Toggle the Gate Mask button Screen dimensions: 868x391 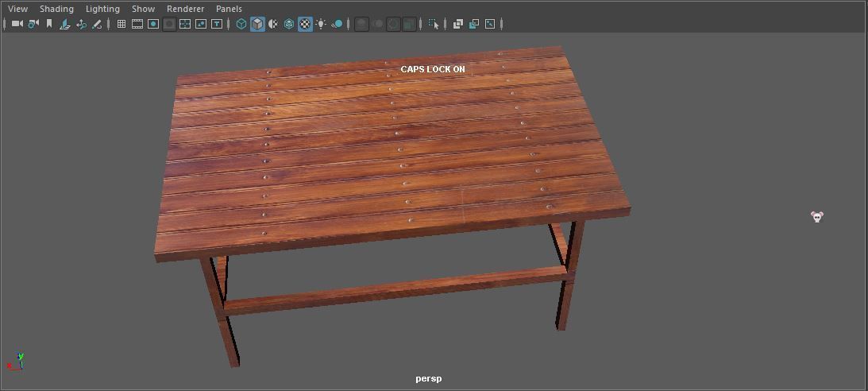point(169,24)
